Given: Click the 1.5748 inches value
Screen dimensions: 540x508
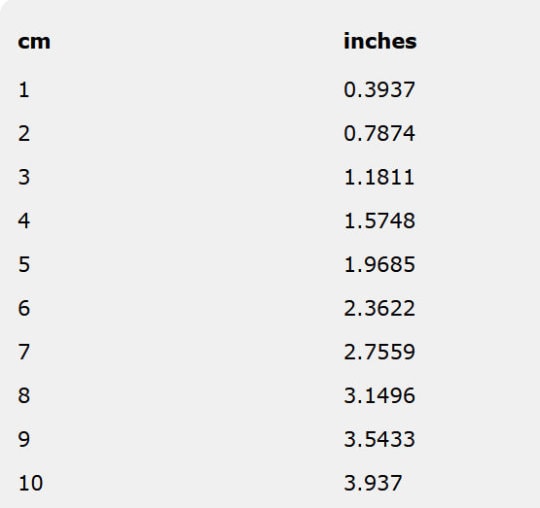Looking at the screenshot, I should click(380, 221).
